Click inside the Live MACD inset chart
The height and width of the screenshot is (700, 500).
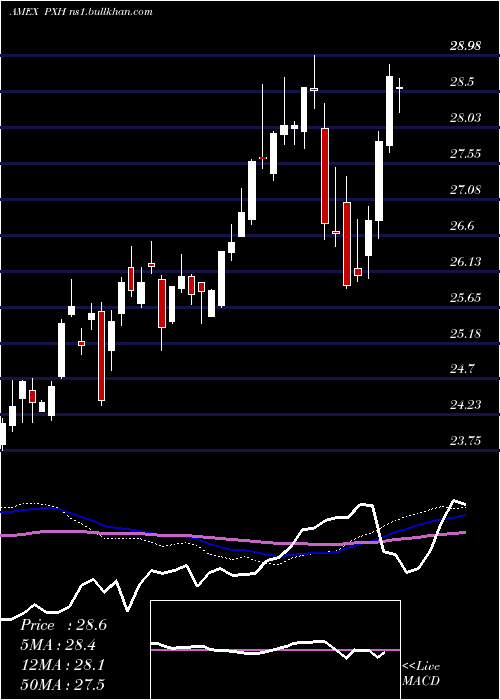pos(275,650)
